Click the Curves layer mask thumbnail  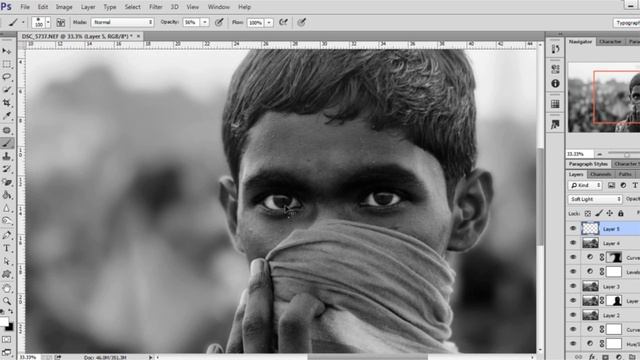(614, 258)
